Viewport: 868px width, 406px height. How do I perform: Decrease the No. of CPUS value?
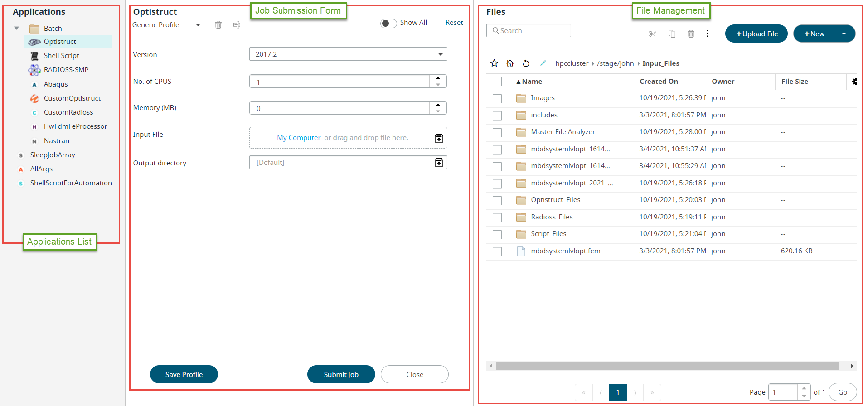[438, 85]
